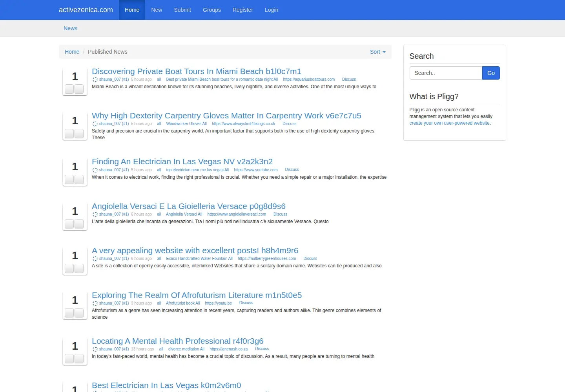Screen dimensions: 565x392
Task: Open the Login nav item
Action: 272,10
